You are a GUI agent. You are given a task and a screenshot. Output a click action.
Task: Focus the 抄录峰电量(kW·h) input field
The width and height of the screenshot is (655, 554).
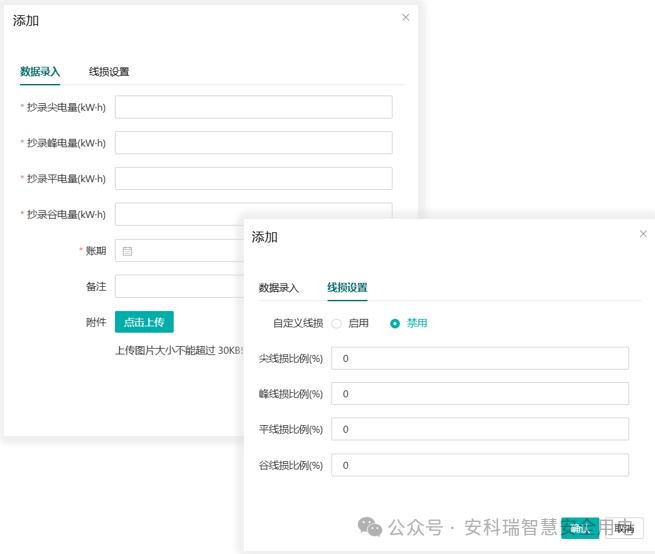(x=254, y=142)
